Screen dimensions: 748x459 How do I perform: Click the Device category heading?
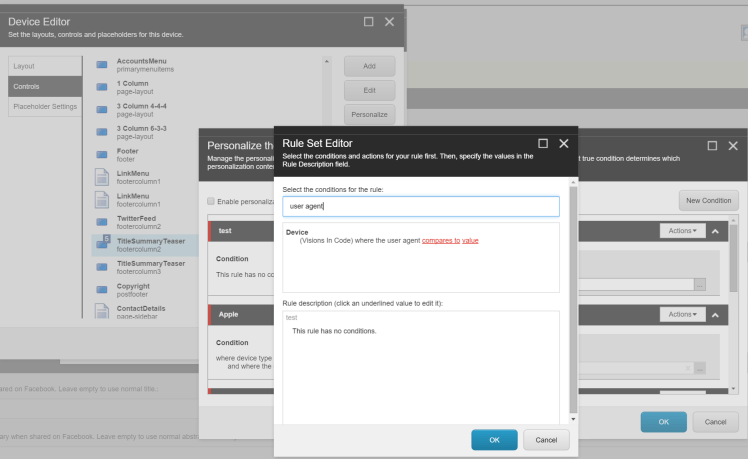point(297,232)
